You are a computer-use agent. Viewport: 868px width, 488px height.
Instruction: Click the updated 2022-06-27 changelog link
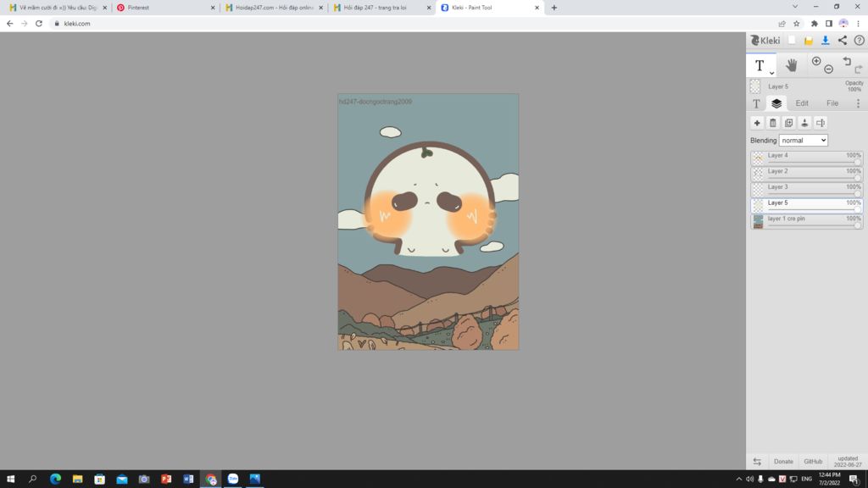(x=848, y=462)
